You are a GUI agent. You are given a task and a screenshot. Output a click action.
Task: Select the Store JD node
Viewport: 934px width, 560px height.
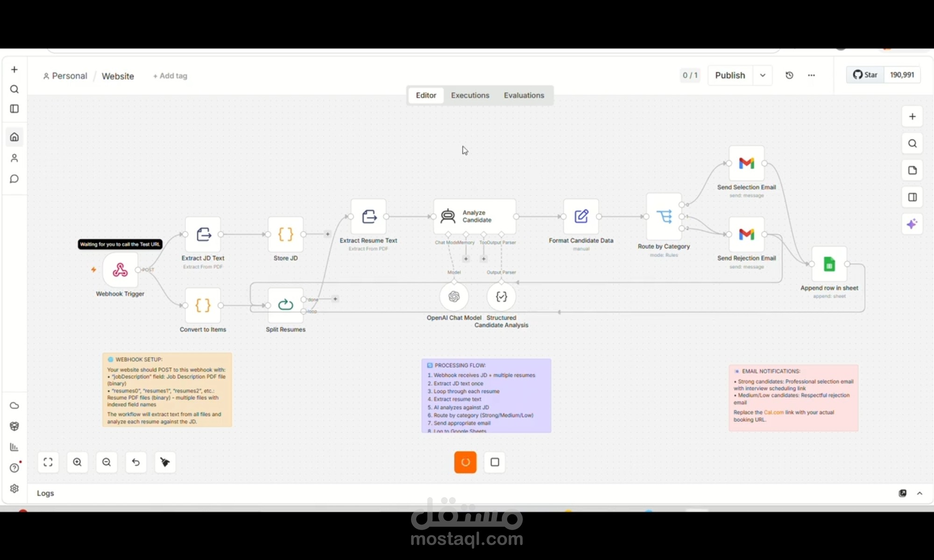(286, 234)
